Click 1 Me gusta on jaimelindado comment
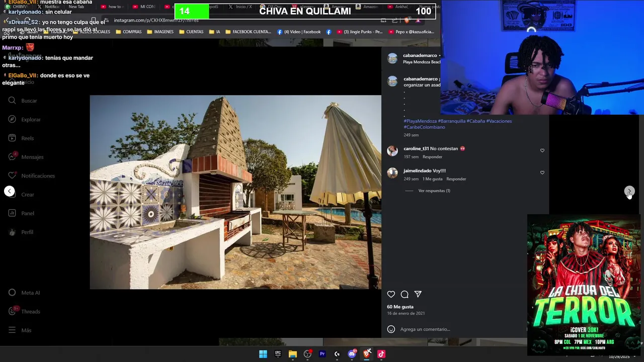The image size is (644, 362). [x=432, y=179]
